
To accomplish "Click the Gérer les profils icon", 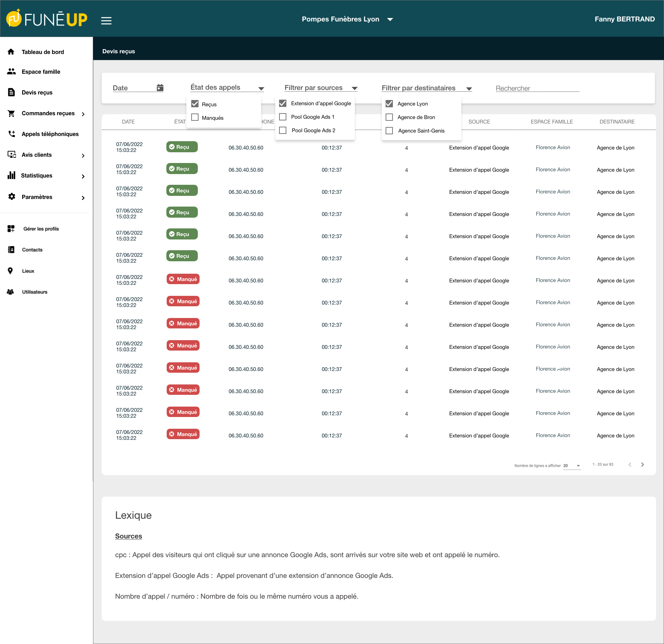I will (x=11, y=229).
